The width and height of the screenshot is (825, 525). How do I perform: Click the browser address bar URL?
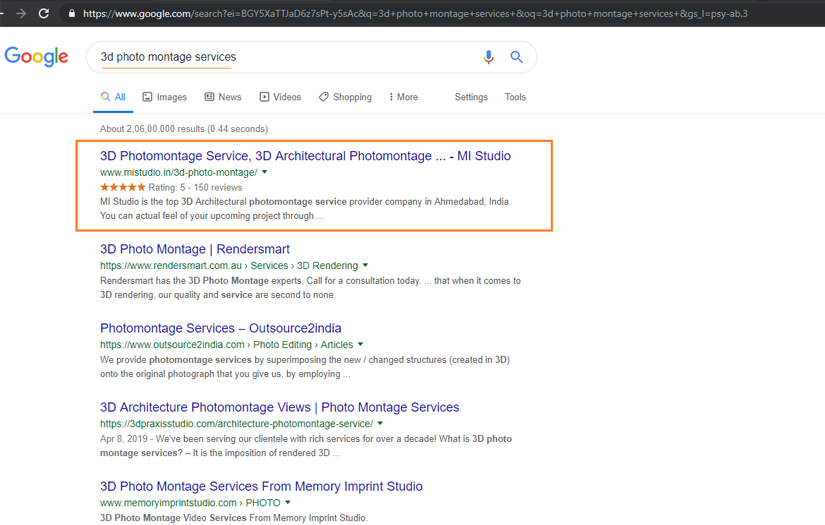415,14
